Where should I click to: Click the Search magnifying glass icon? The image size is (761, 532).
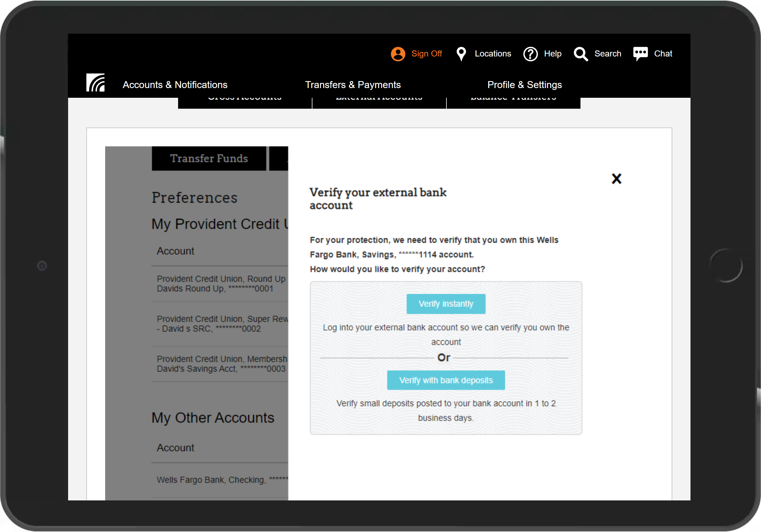click(581, 54)
